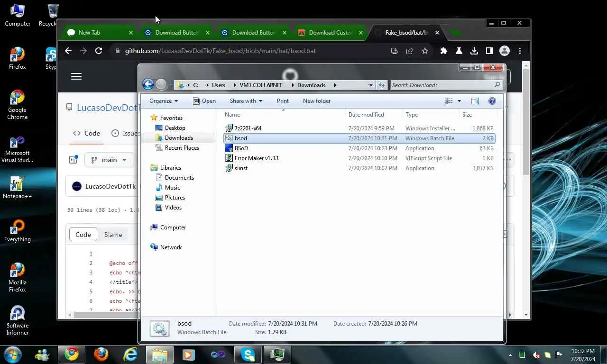This screenshot has width=607, height=364.
Task: Refresh the Downloads folder address bar
Action: tap(382, 85)
